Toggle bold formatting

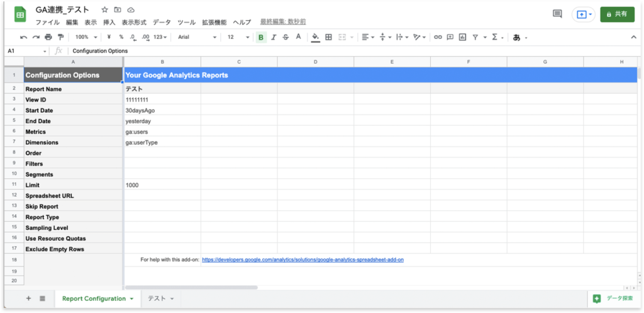[261, 37]
